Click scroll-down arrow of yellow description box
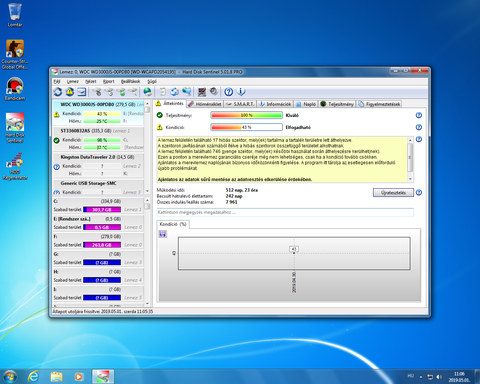The image size is (480, 384). pyautogui.click(x=410, y=179)
